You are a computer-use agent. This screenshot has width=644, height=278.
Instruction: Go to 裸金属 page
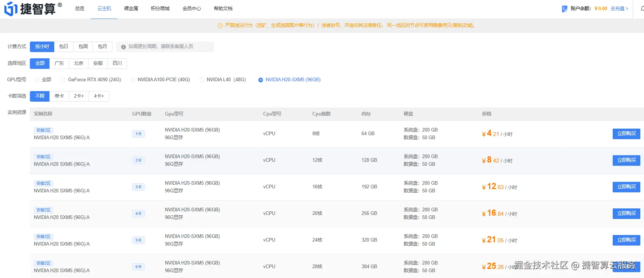coord(131,8)
